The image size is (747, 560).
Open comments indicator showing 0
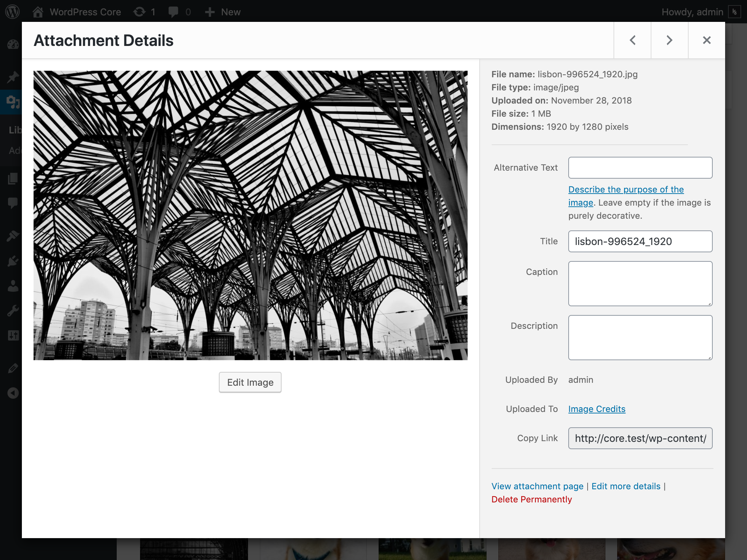coord(179,12)
